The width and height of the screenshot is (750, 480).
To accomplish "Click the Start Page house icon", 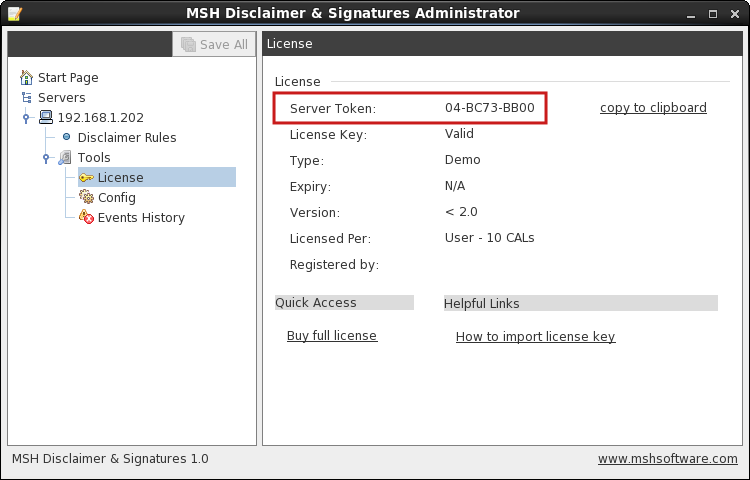I will point(26,77).
